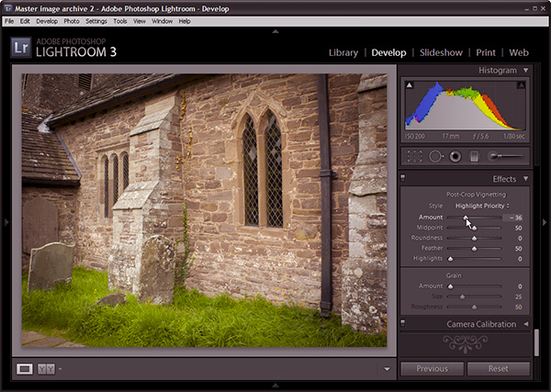The height and width of the screenshot is (392, 551).
Task: Select the Spot Removal tool
Action: click(x=436, y=157)
